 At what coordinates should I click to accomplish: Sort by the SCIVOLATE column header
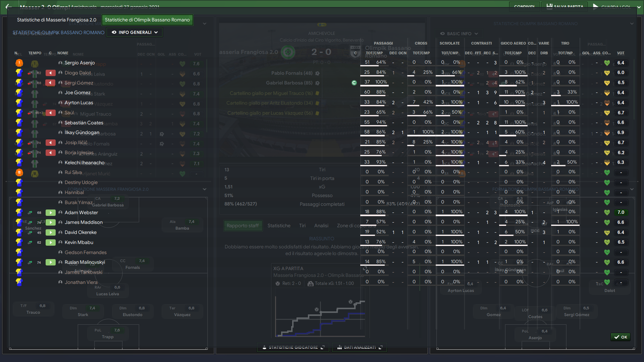coord(449,43)
